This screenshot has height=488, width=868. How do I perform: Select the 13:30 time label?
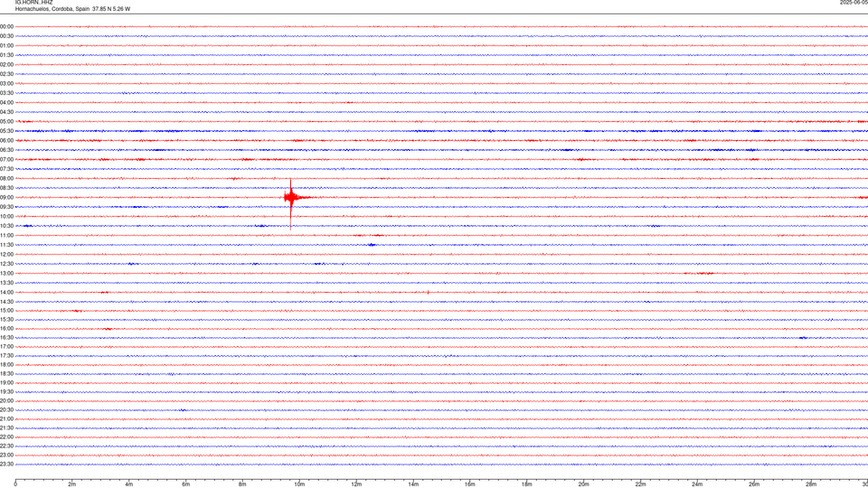coord(6,283)
